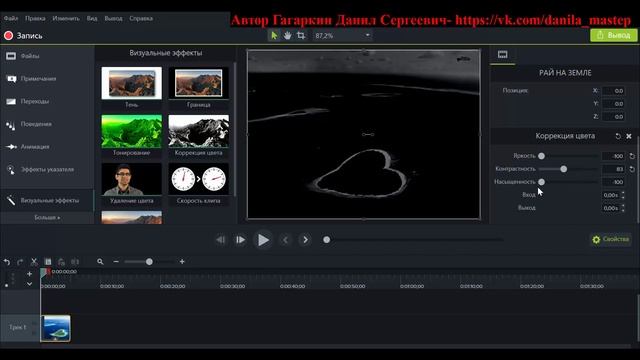The width and height of the screenshot is (640, 360).
Task: Select the arrow edit mode tool
Action: click(x=274, y=36)
